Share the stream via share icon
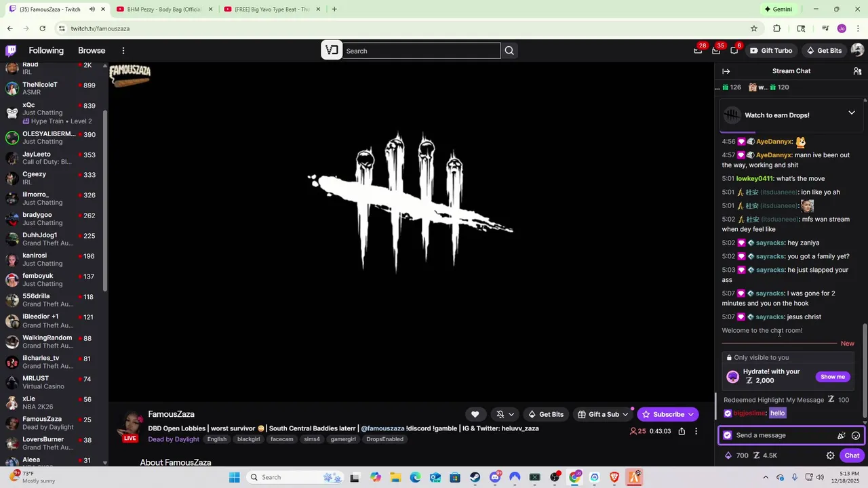This screenshot has width=868, height=488. (682, 431)
